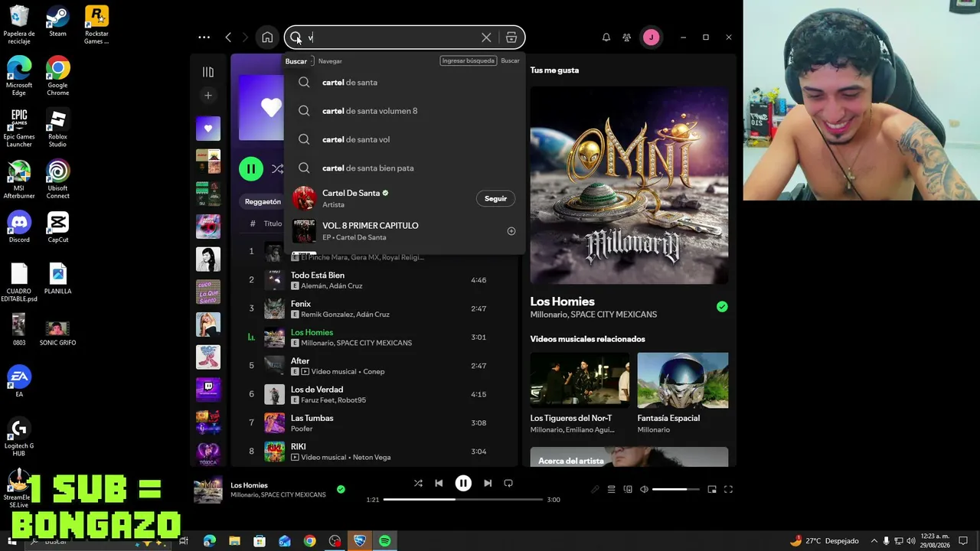This screenshot has width=980, height=551.
Task: Open the Spotify three-dots menu
Action: tap(204, 37)
